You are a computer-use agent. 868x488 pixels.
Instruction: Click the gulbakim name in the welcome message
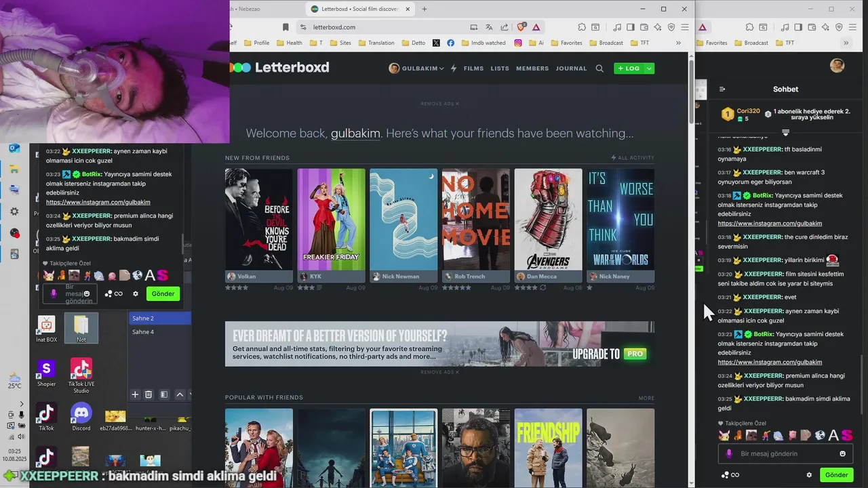coord(355,134)
